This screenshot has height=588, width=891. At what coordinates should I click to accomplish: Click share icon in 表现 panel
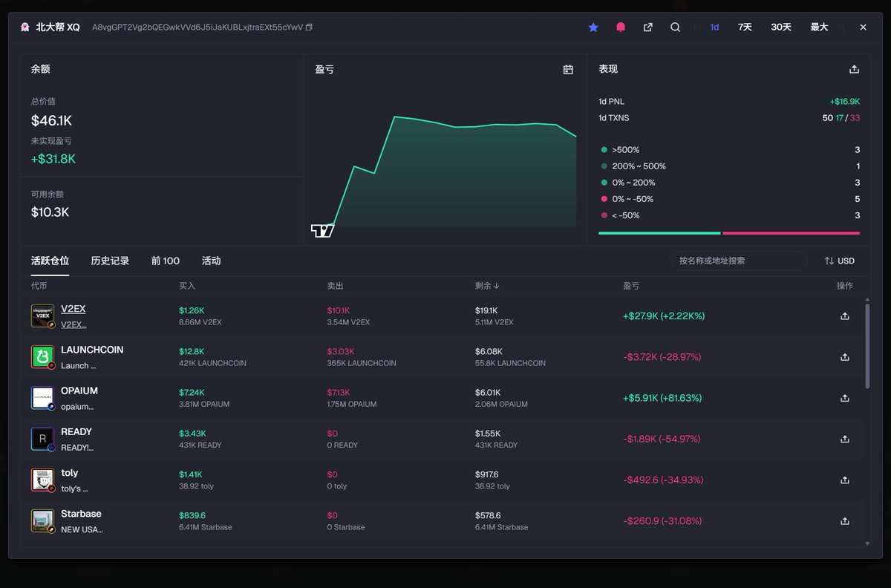tap(854, 70)
